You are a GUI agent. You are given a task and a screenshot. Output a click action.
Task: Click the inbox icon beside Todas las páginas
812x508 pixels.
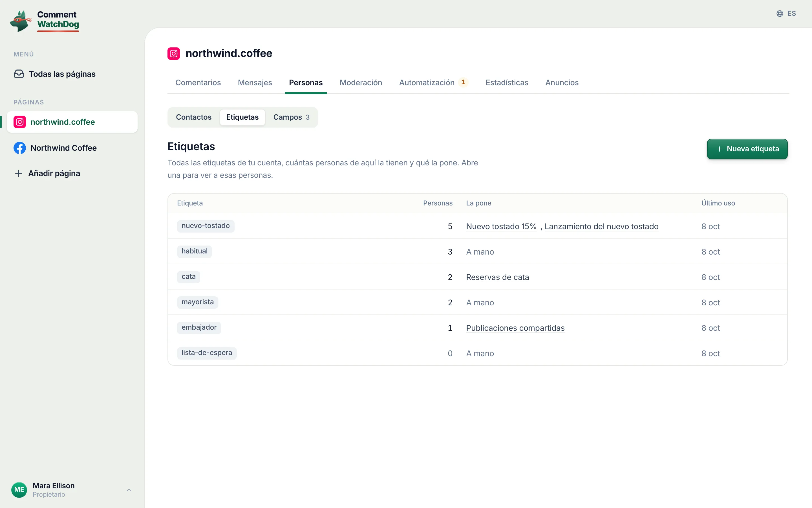[19, 74]
